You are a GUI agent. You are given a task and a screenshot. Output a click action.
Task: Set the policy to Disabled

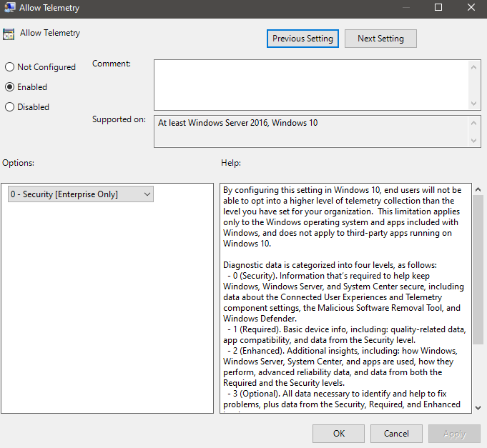coord(10,107)
